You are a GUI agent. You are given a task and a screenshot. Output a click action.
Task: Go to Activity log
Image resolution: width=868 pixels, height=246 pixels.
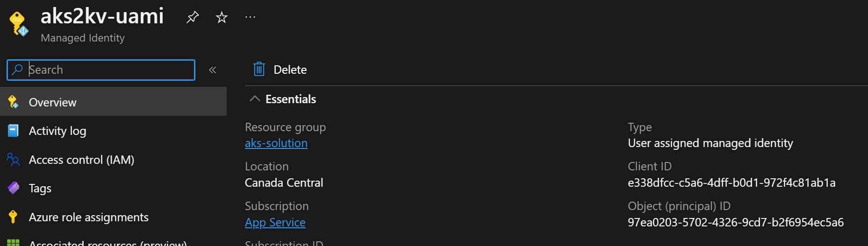[57, 131]
